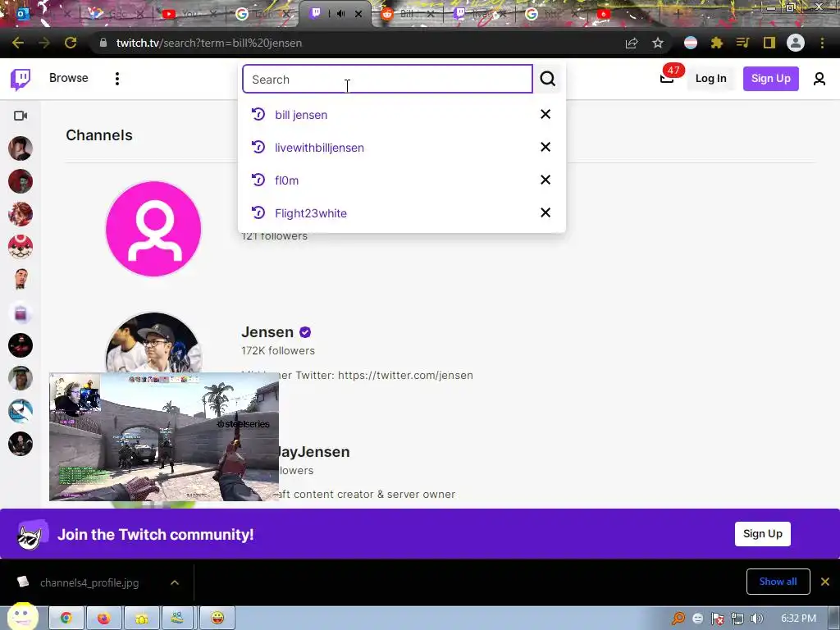Open Chrome's three-dot menu
The width and height of the screenshot is (840, 630).
[822, 43]
